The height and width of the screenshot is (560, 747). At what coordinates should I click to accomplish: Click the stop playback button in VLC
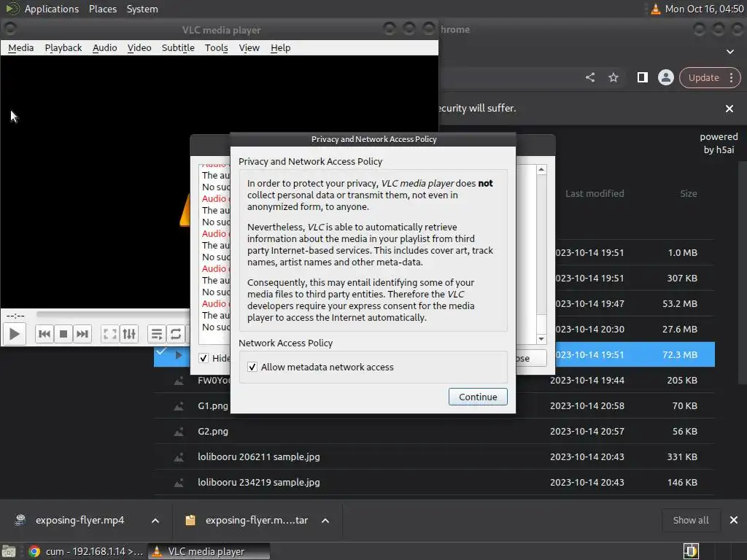(x=63, y=334)
